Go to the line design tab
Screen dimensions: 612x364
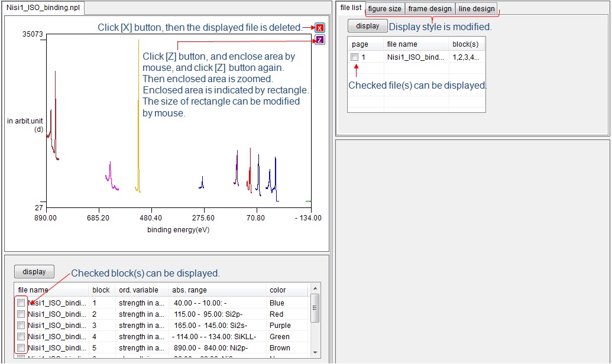[476, 9]
